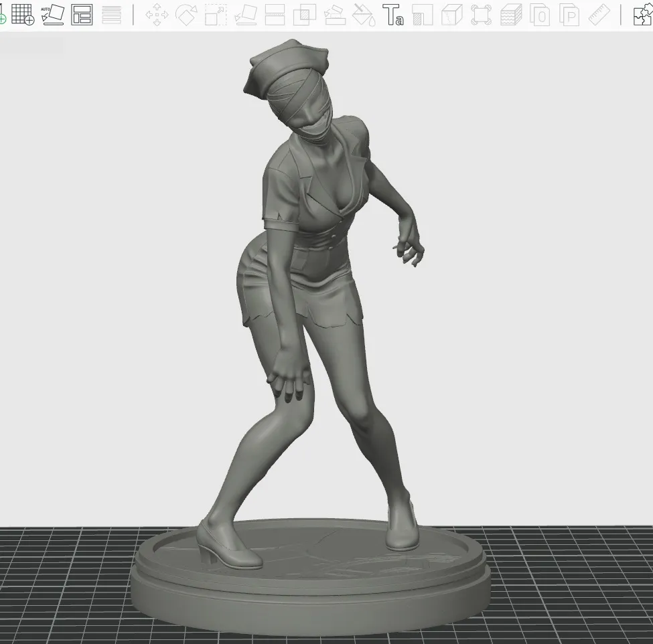
Task: Open the Cut tool
Action: pos(275,15)
